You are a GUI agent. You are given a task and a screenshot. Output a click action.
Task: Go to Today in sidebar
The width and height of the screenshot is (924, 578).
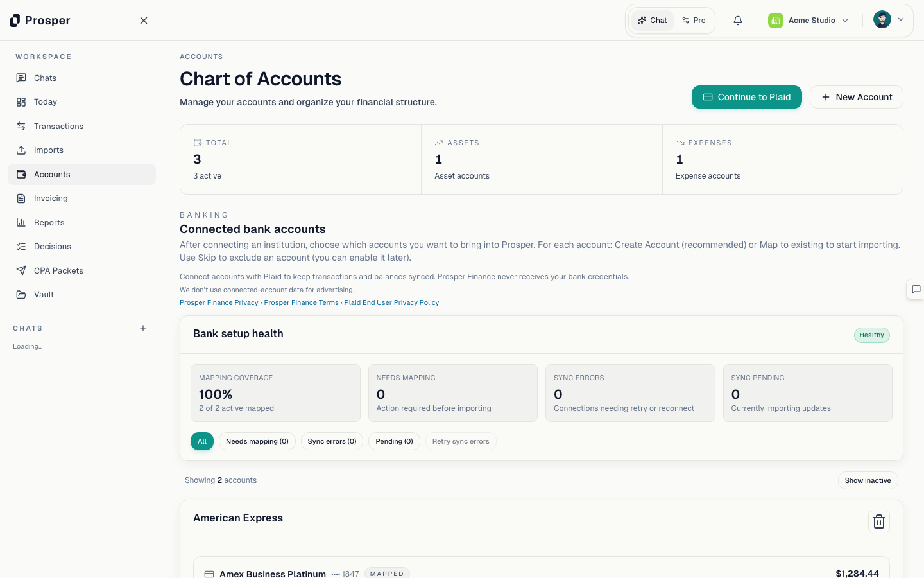coord(81,102)
